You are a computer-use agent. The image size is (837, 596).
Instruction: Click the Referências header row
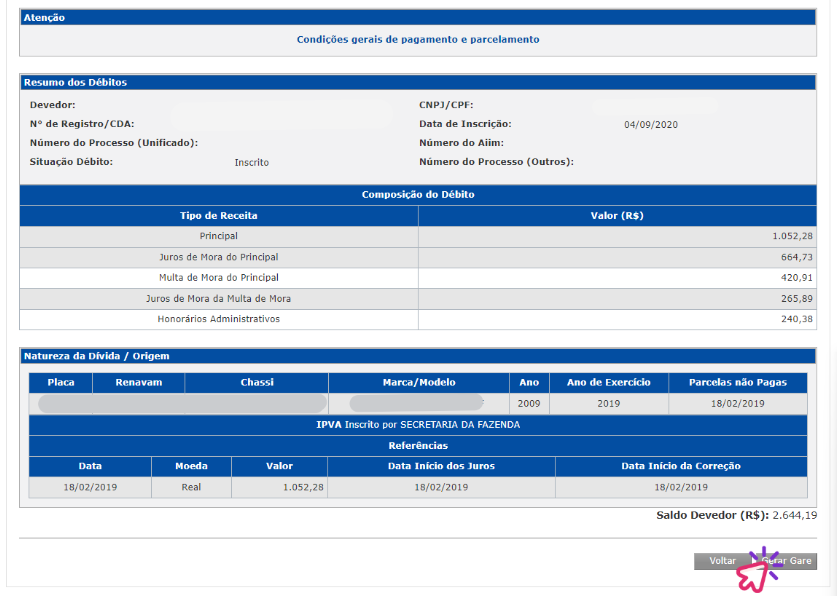[418, 446]
